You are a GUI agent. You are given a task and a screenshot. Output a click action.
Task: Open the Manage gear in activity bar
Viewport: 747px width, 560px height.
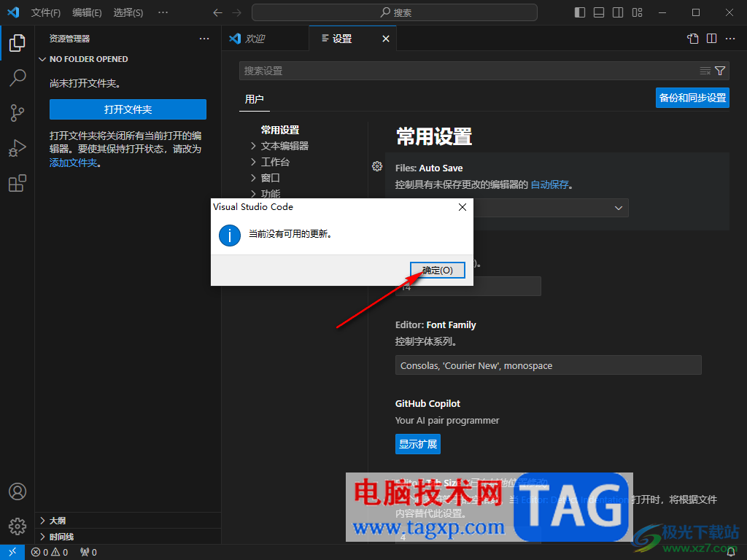18,526
